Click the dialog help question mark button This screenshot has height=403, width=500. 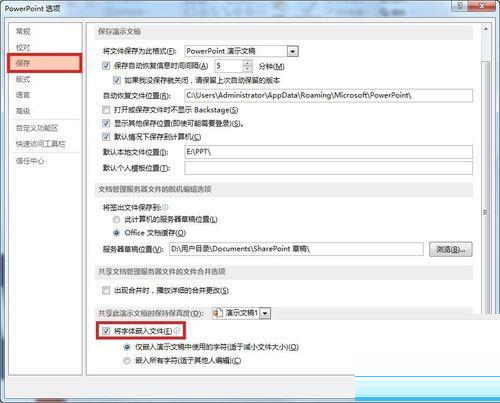[x=459, y=6]
